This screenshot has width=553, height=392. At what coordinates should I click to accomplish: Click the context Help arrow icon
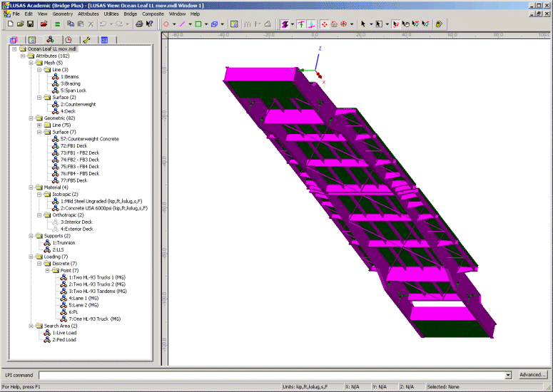[149, 24]
